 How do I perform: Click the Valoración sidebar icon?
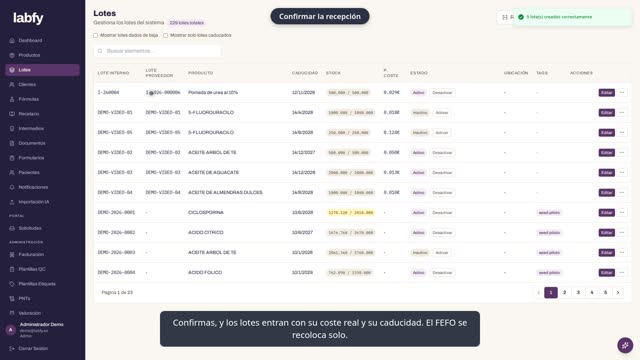12,313
